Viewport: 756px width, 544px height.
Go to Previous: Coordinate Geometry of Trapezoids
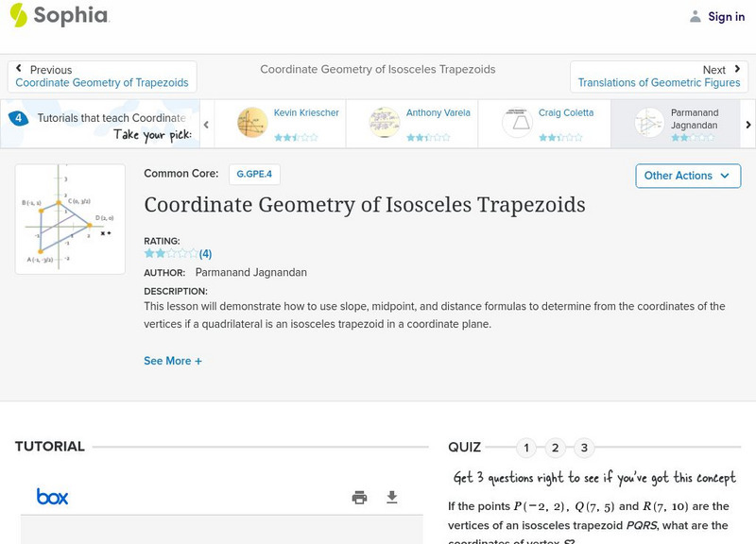coord(102,76)
